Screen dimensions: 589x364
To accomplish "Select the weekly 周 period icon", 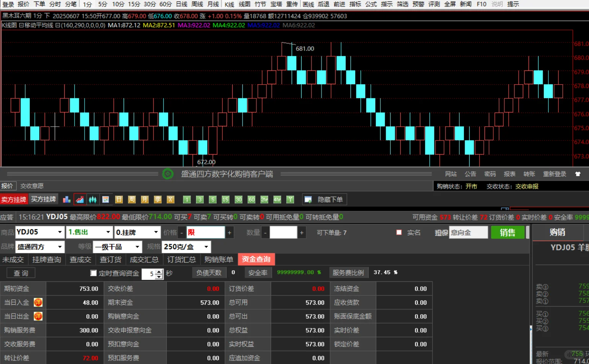I will click(132, 199).
